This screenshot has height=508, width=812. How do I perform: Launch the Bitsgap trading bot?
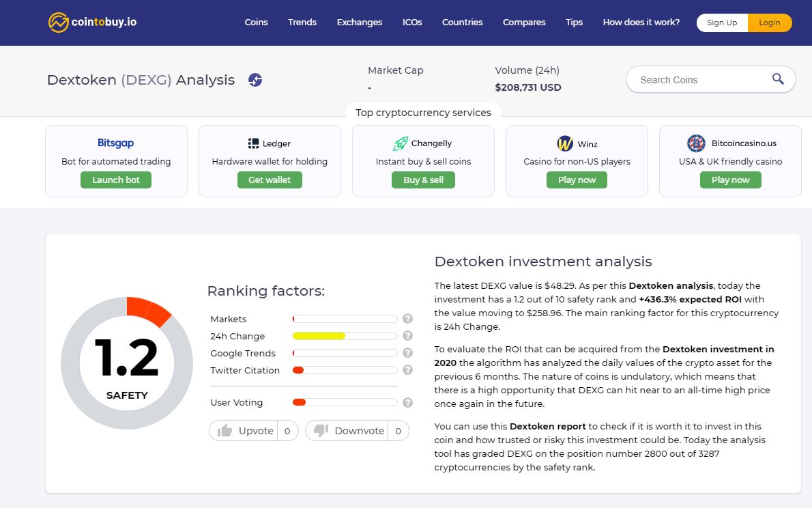pyautogui.click(x=116, y=180)
